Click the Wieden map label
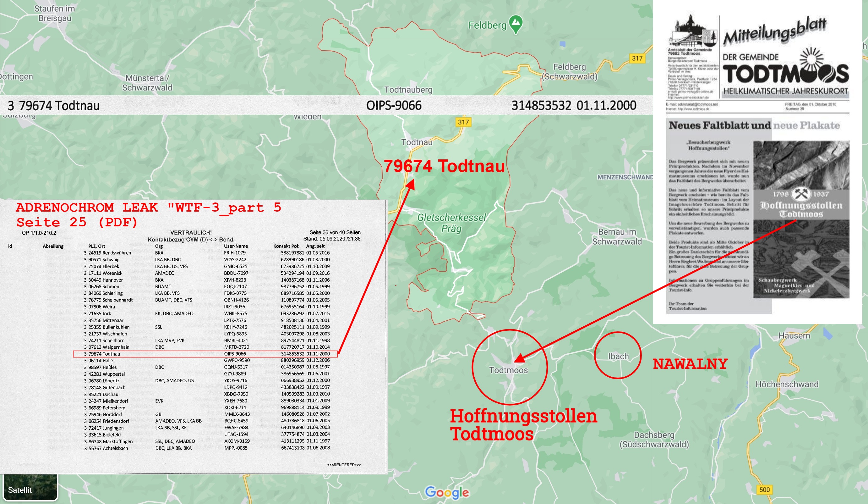The height and width of the screenshot is (504, 868). coord(308,117)
